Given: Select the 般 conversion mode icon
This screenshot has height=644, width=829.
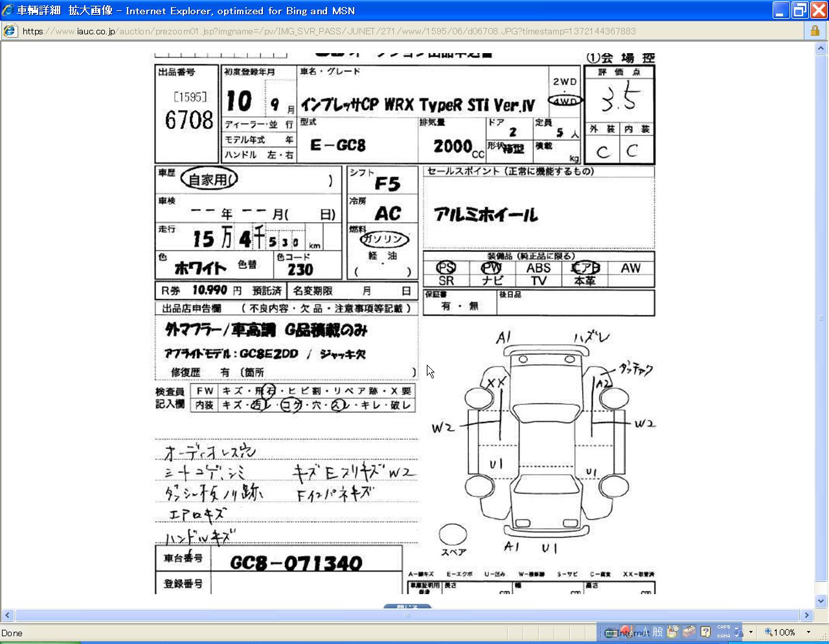Looking at the screenshot, I should (x=658, y=632).
